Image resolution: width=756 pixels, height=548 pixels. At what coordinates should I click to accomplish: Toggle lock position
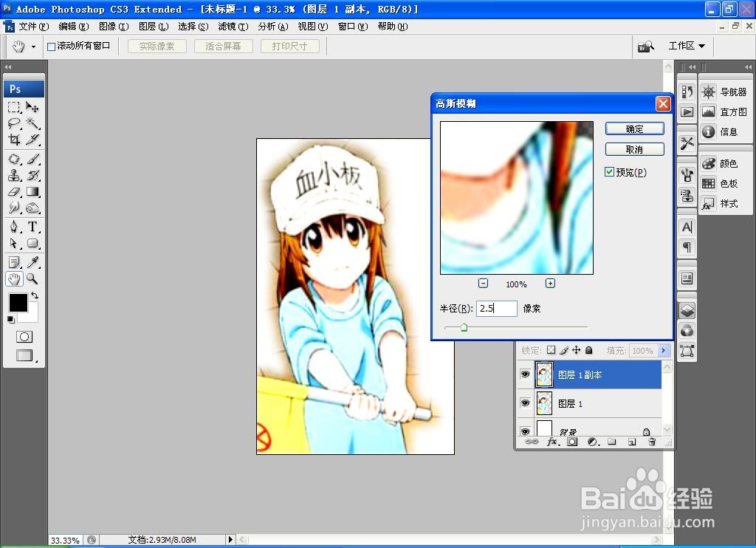(x=576, y=350)
